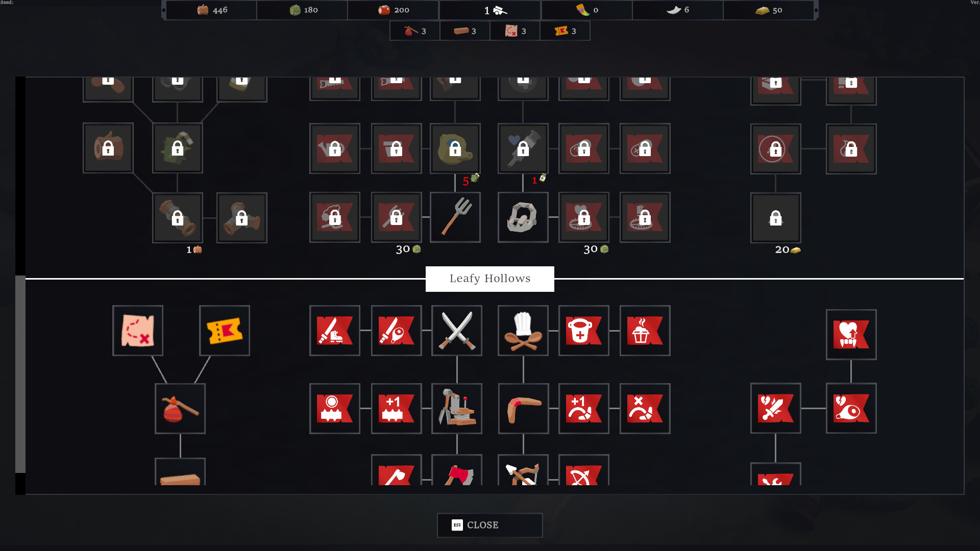Select the crossed swords combat icon
This screenshot has height=551, width=980.
(x=456, y=331)
